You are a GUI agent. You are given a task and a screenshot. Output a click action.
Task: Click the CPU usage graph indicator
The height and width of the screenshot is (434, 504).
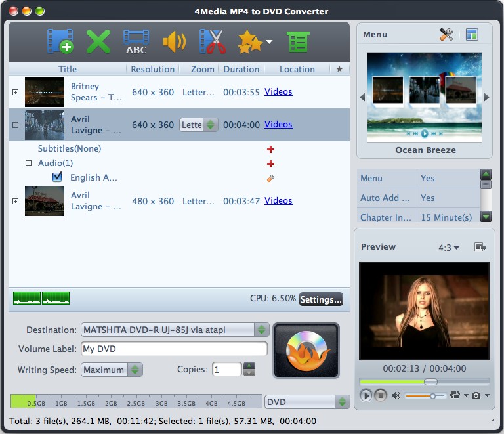coord(41,298)
